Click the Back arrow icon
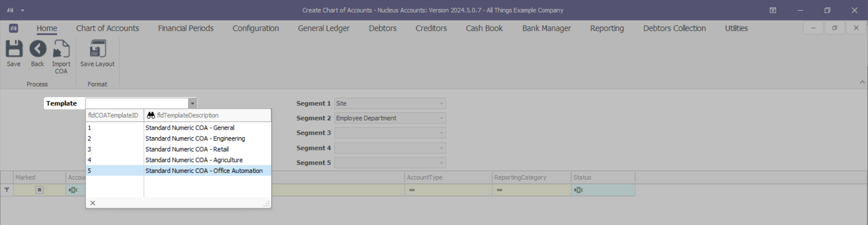Image resolution: width=868 pixels, height=225 pixels. (x=38, y=49)
